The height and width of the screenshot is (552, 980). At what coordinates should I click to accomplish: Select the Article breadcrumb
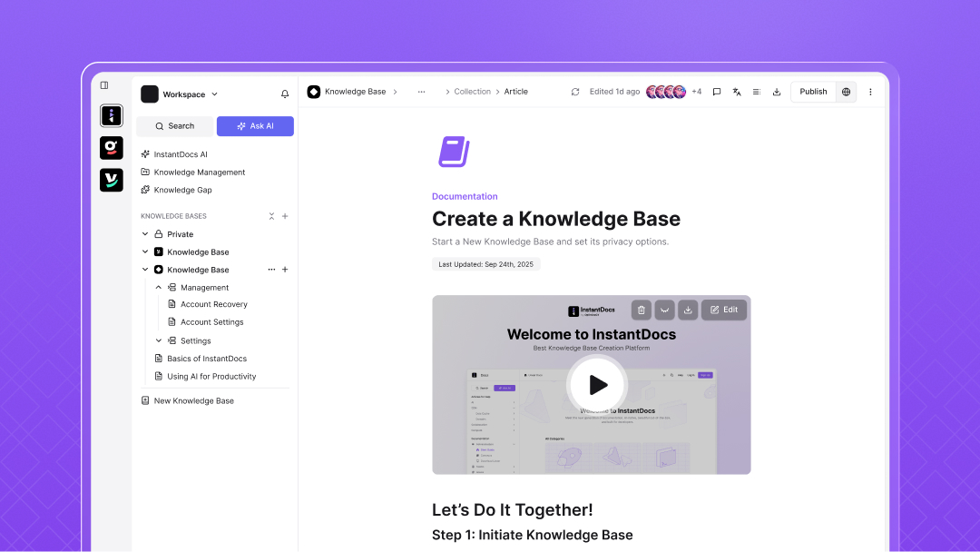click(515, 92)
